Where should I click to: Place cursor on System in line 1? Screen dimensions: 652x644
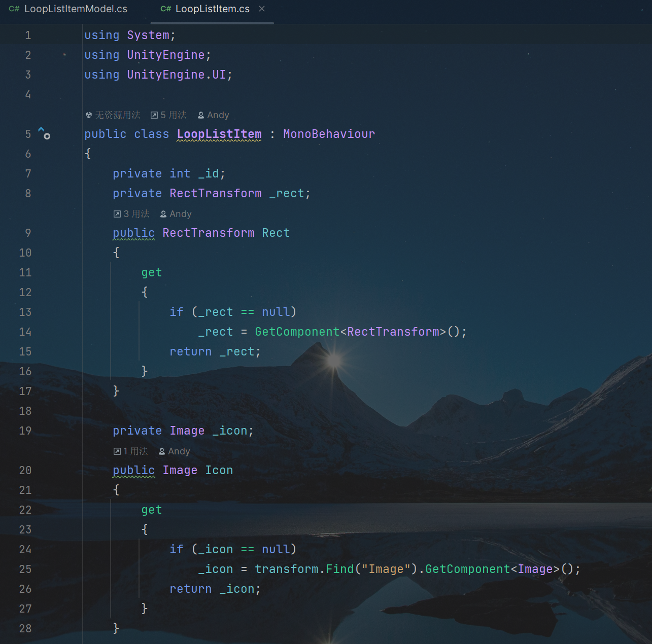tap(148, 35)
